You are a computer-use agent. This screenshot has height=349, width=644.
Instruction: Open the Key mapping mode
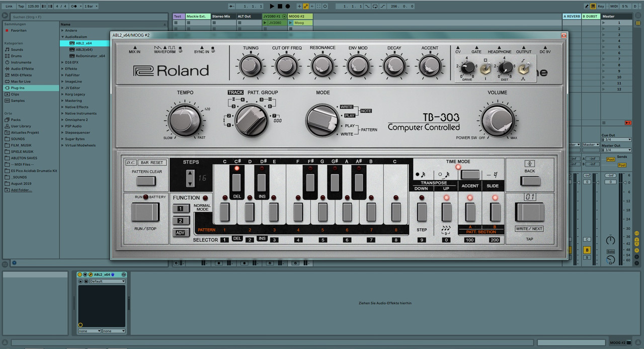point(602,6)
